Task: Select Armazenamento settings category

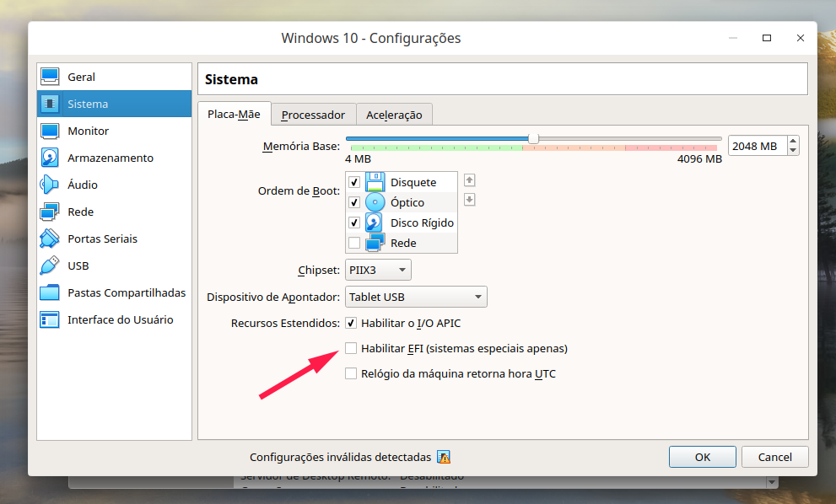Action: (x=114, y=158)
